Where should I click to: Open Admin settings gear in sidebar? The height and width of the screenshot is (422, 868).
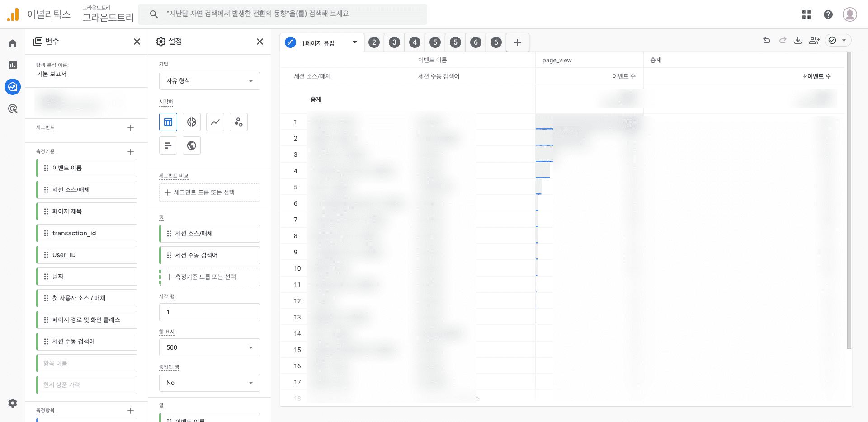(13, 403)
